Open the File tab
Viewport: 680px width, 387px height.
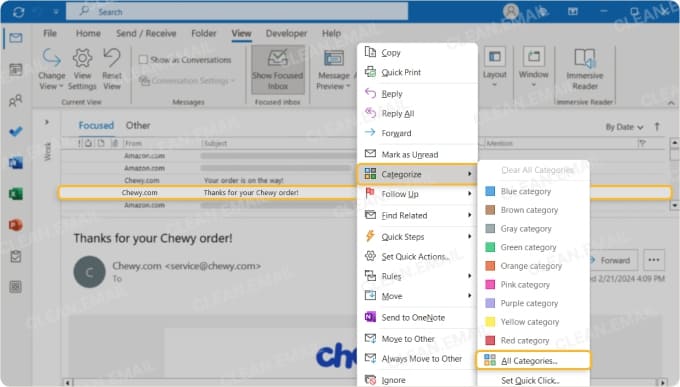(50, 33)
